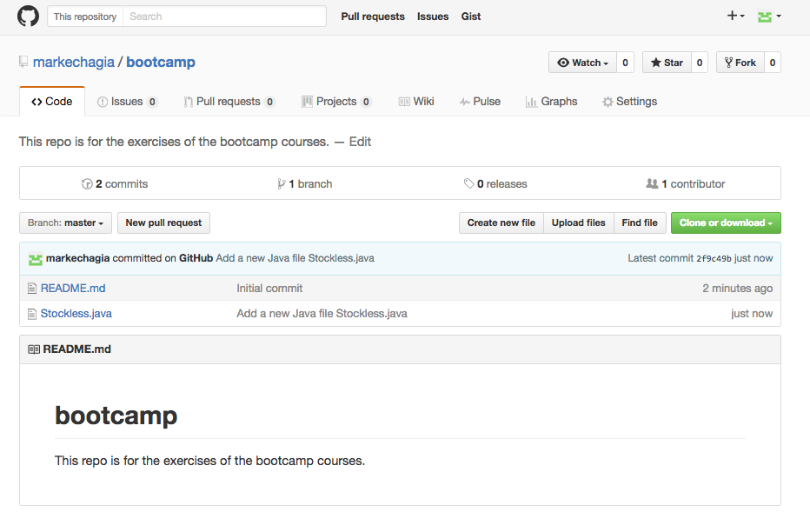Open the Stockless.java file

point(76,314)
